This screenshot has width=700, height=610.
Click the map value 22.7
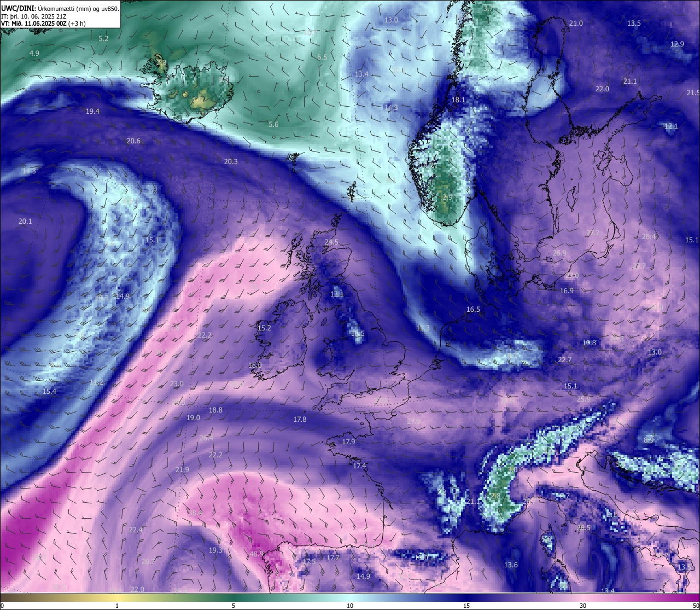pyautogui.click(x=565, y=360)
